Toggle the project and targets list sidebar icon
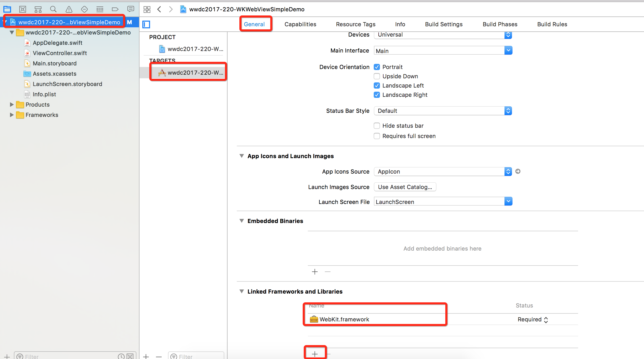Viewport: 644px width, 359px height. tap(146, 24)
